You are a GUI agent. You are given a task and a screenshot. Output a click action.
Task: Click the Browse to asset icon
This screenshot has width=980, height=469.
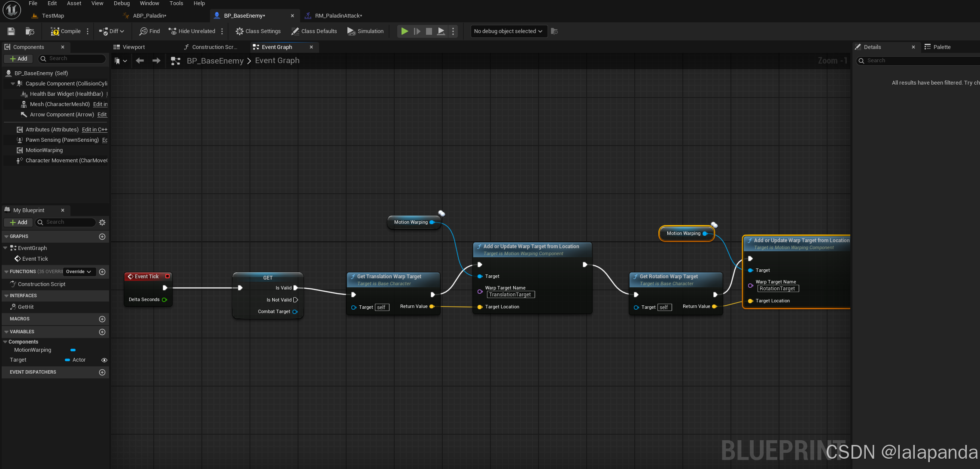click(x=30, y=31)
